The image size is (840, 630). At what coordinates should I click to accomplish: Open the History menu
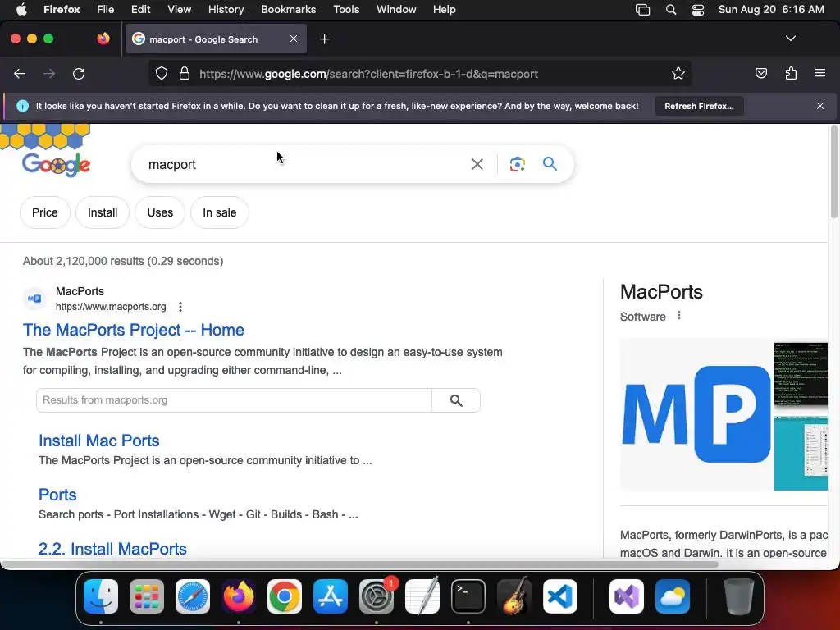tap(226, 10)
